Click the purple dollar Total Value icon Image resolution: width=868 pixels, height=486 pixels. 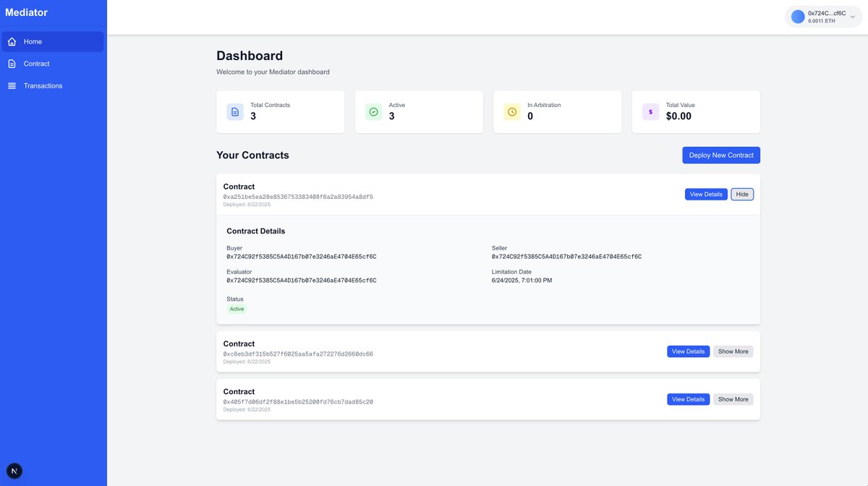650,111
